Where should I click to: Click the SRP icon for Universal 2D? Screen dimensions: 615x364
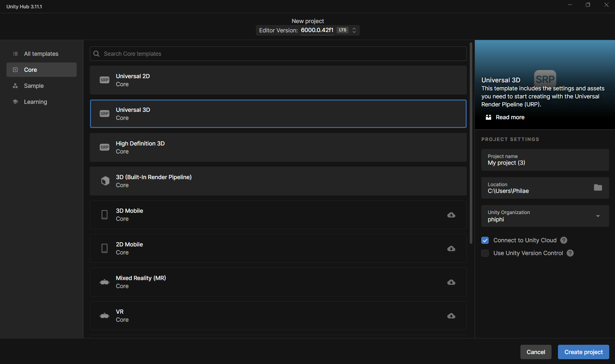coord(105,80)
